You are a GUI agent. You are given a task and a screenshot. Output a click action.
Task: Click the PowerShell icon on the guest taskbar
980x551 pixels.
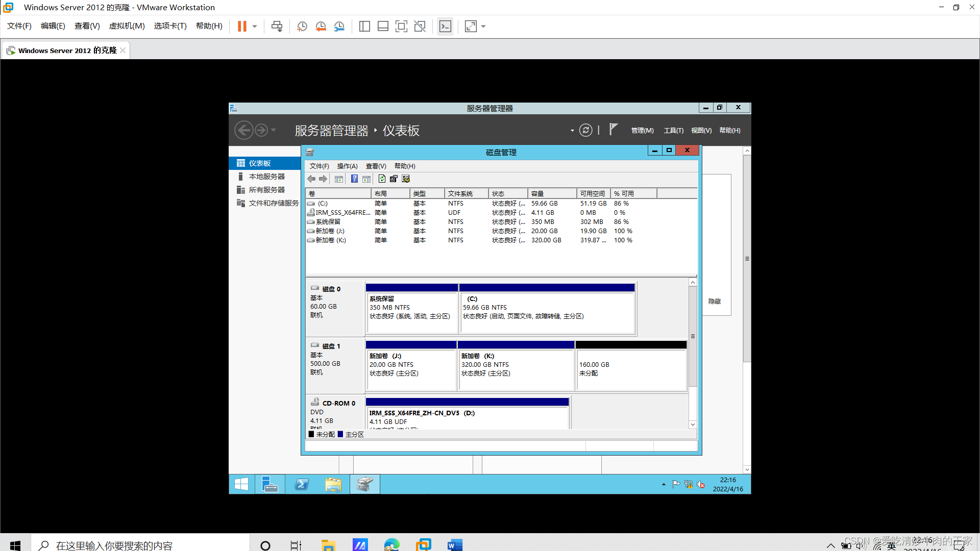click(302, 484)
